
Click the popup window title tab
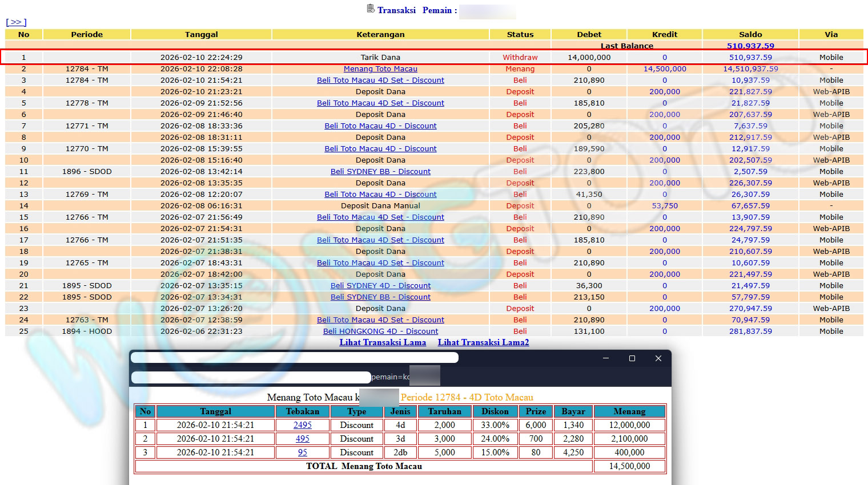[x=294, y=358]
